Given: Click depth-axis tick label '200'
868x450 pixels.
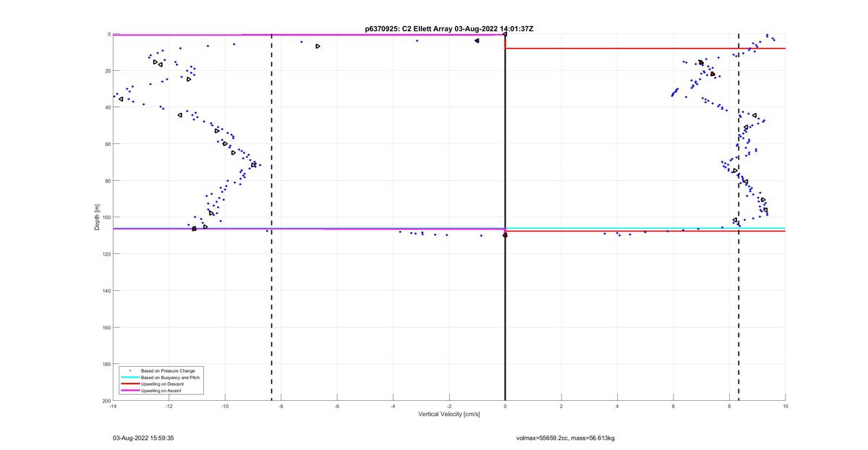Looking at the screenshot, I should point(106,401).
